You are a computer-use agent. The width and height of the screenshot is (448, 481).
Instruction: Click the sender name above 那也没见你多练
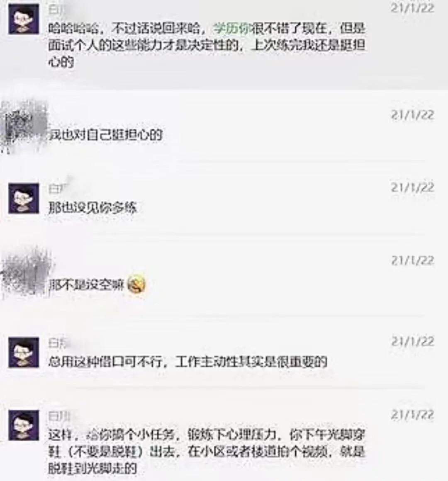pyautogui.click(x=57, y=188)
